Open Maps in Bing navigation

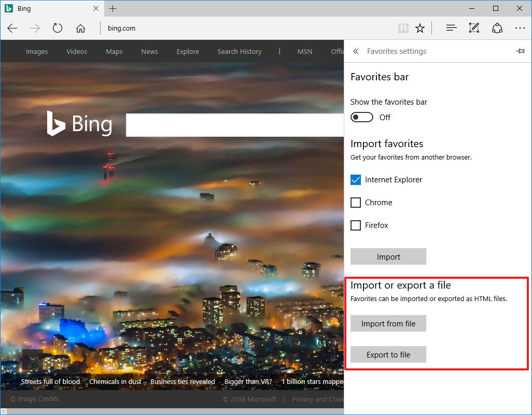click(114, 51)
